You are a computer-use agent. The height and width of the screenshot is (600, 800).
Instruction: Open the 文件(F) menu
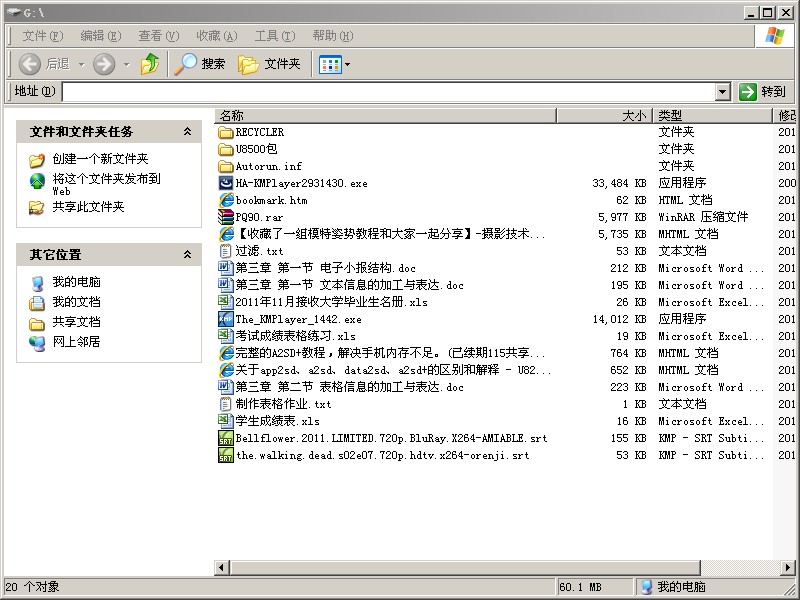point(43,36)
